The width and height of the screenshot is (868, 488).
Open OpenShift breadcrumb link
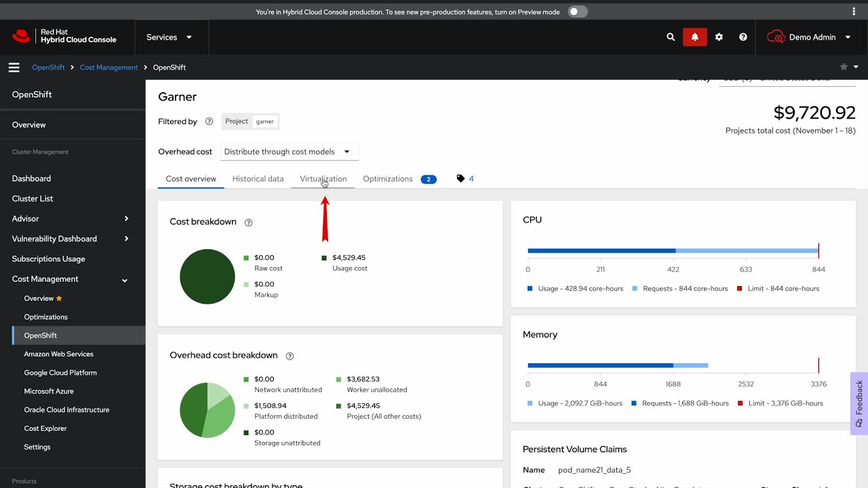(48, 67)
